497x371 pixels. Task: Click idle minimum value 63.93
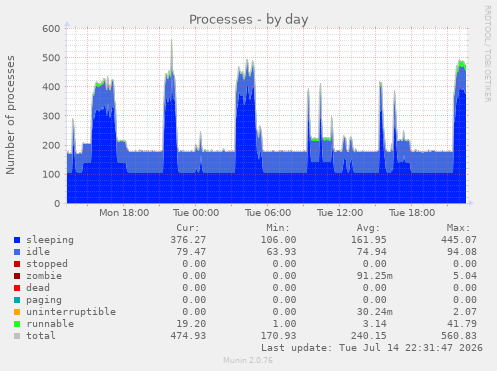click(x=281, y=252)
